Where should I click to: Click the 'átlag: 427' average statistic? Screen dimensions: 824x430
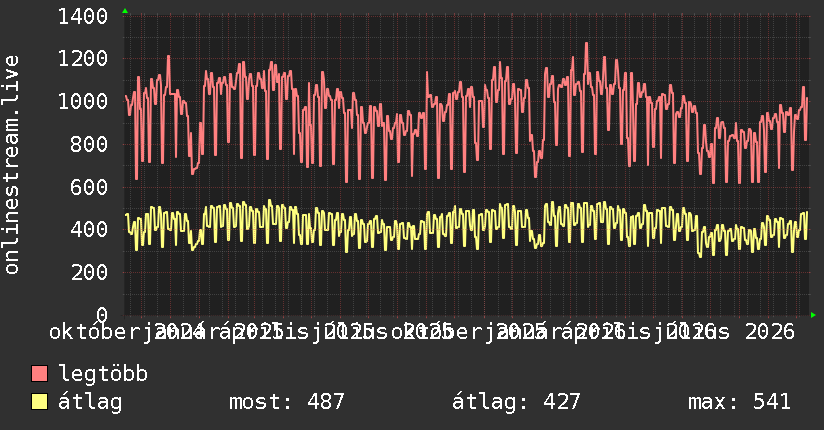tap(516, 402)
